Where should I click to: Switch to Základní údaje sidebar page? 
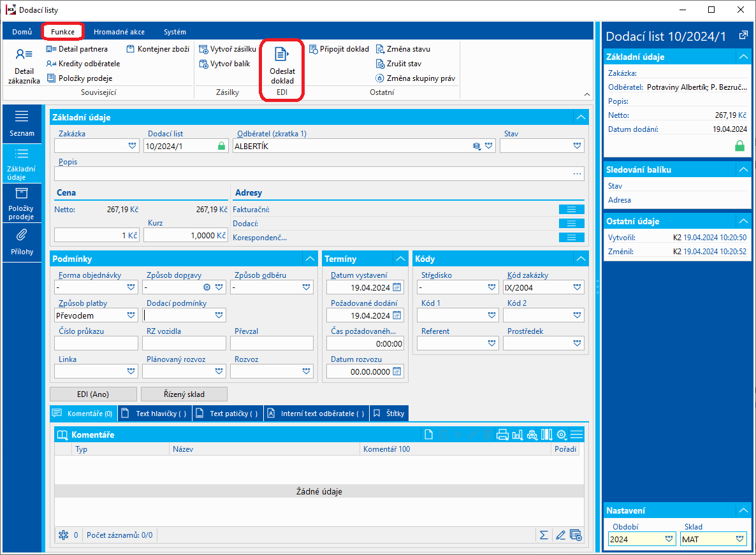pyautogui.click(x=22, y=164)
